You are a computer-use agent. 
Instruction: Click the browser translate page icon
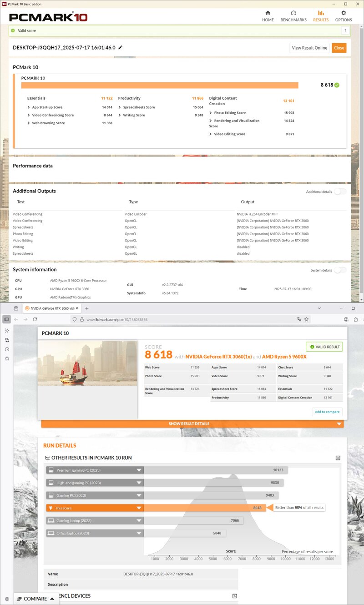(299, 319)
